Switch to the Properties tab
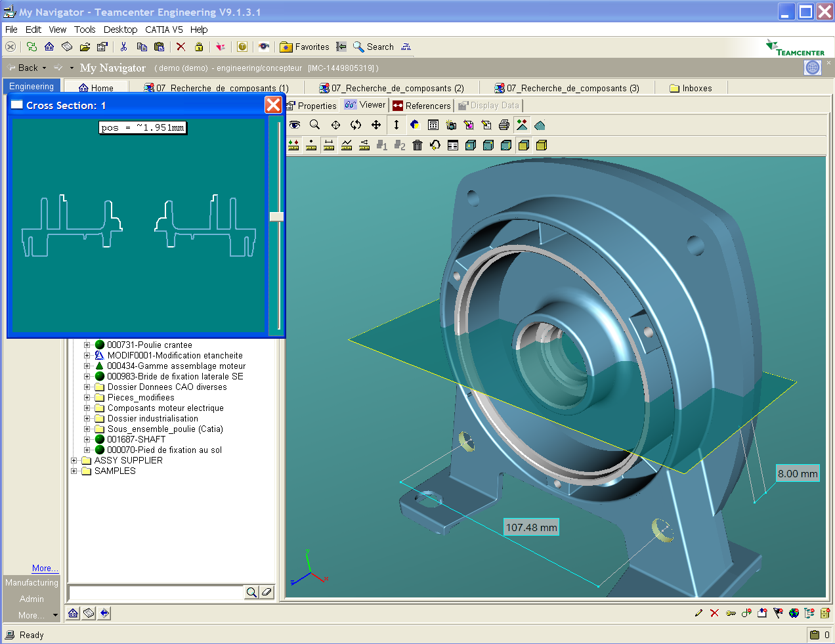 [311, 105]
